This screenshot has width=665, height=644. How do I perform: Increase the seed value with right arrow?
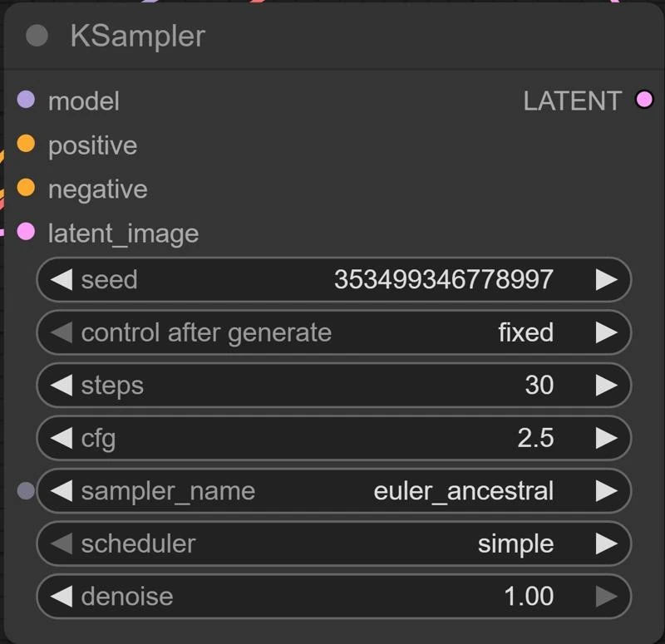tap(606, 279)
